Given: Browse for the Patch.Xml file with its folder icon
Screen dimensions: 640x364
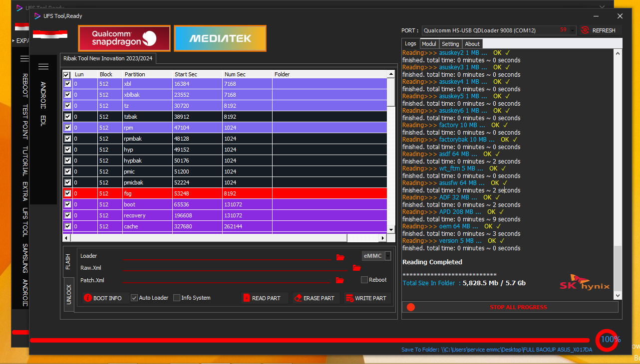Looking at the screenshot, I should tap(340, 280).
